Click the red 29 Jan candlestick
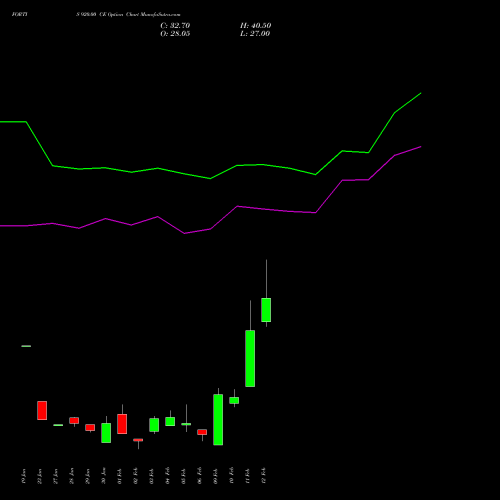The height and width of the screenshot is (500, 500). point(90,428)
